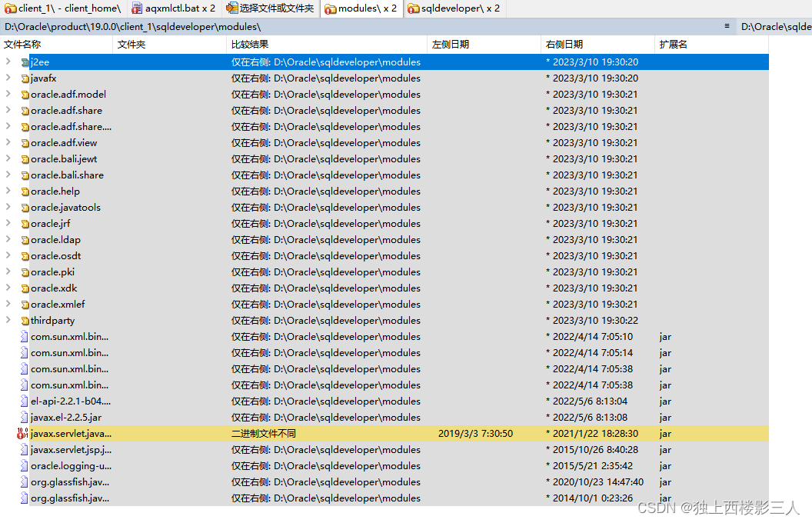
Task: Click the oracle.osdt folder icon
Action: pyautogui.click(x=25, y=256)
